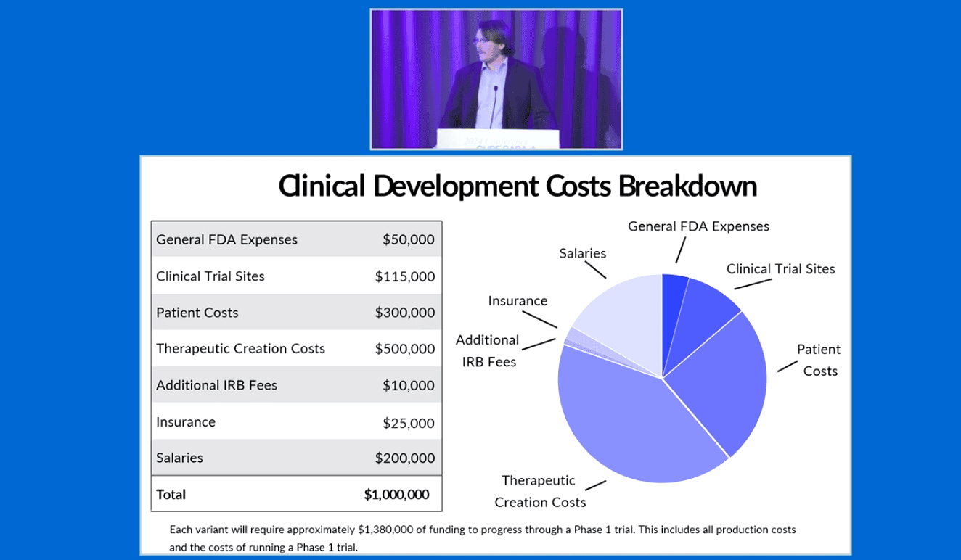
Task: Click the Clinical Development Costs Breakdown title
Action: click(x=518, y=186)
